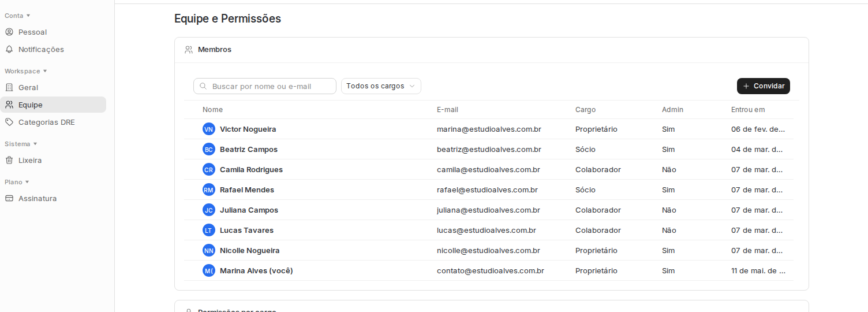Select Equipe in the sidebar

click(x=53, y=105)
